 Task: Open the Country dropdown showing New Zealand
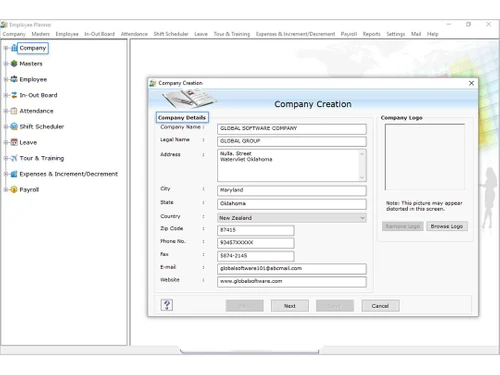292,218
